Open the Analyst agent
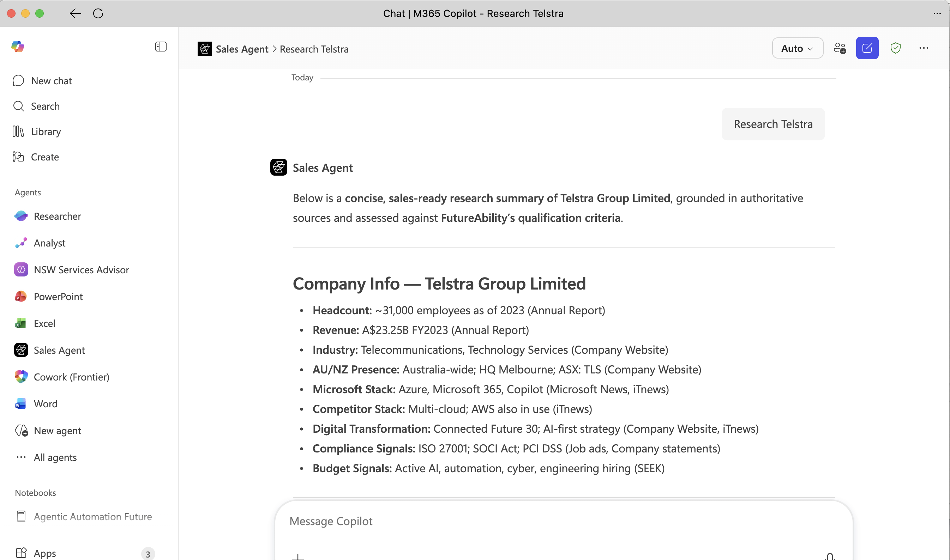This screenshot has height=560, width=950. [x=49, y=243]
